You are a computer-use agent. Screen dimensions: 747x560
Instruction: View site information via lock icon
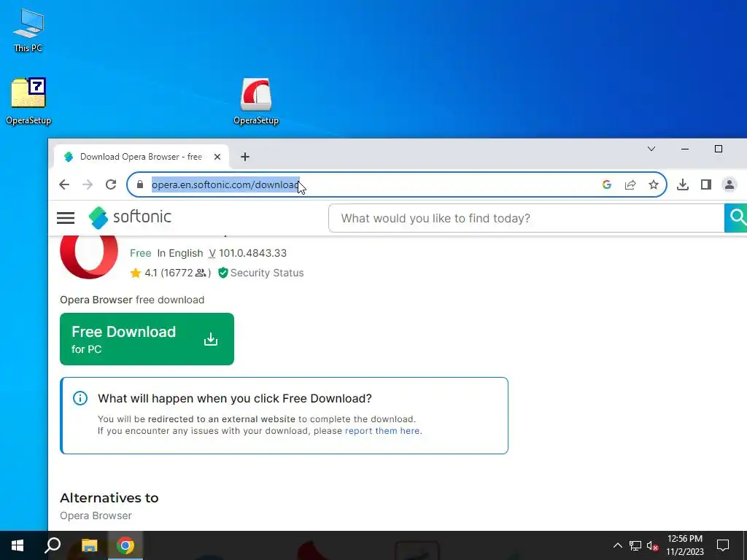pos(139,184)
